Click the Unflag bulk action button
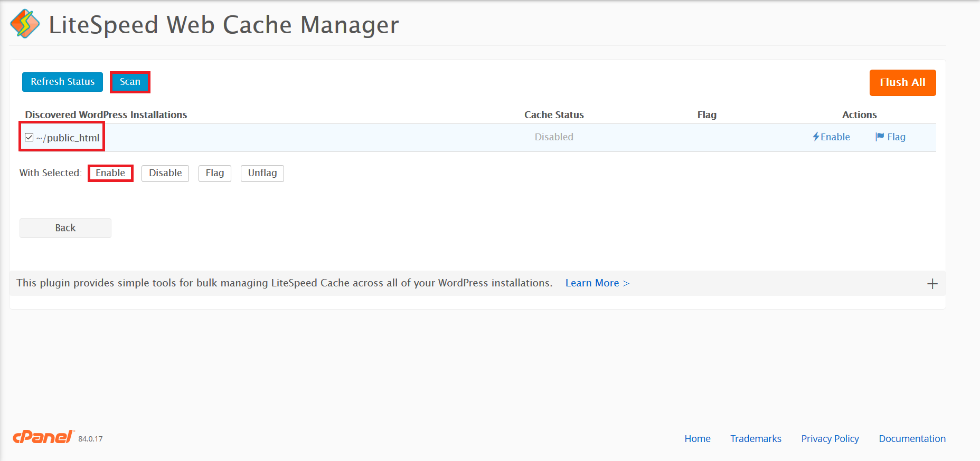 point(262,173)
